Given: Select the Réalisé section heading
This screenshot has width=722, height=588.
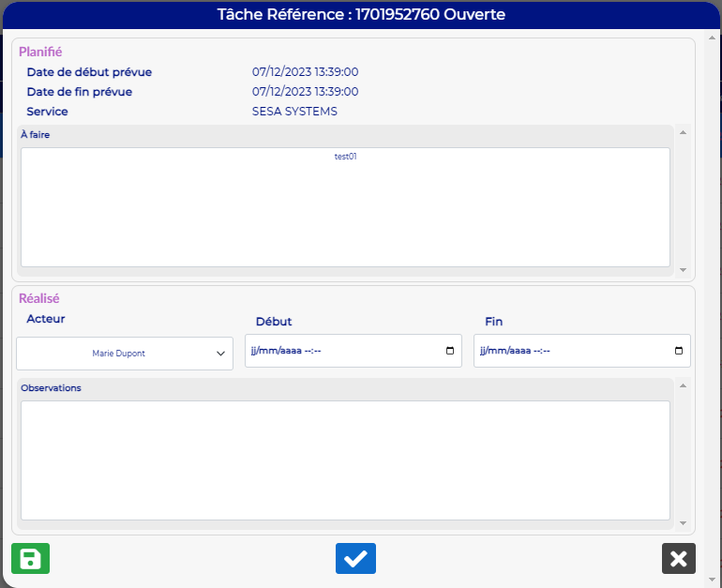Looking at the screenshot, I should point(39,298).
